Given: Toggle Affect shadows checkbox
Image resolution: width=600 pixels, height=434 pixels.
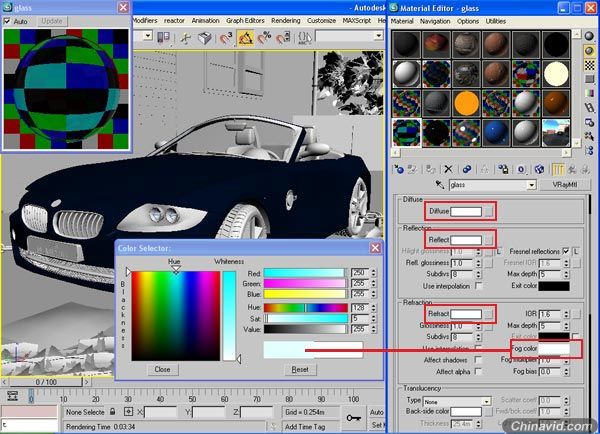Looking at the screenshot, I should (x=478, y=360).
